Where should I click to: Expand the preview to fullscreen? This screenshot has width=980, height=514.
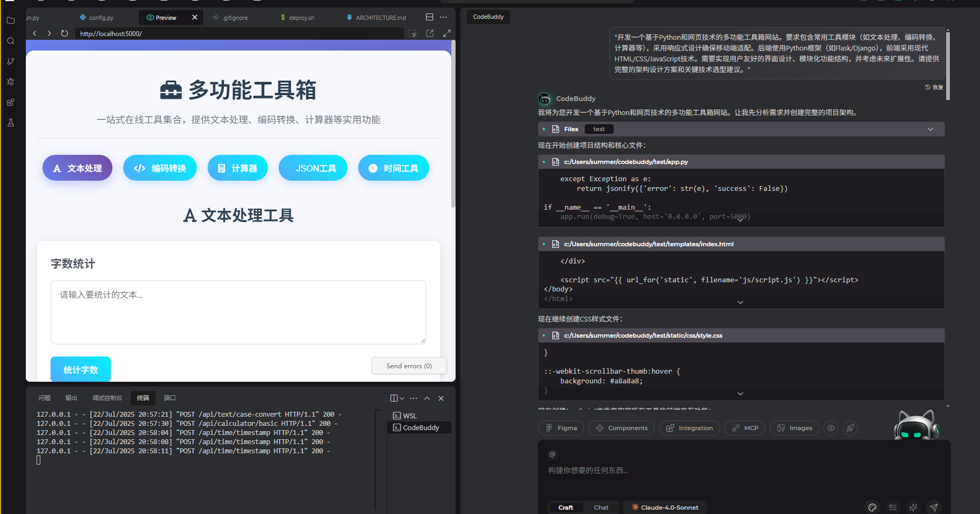coord(447,33)
